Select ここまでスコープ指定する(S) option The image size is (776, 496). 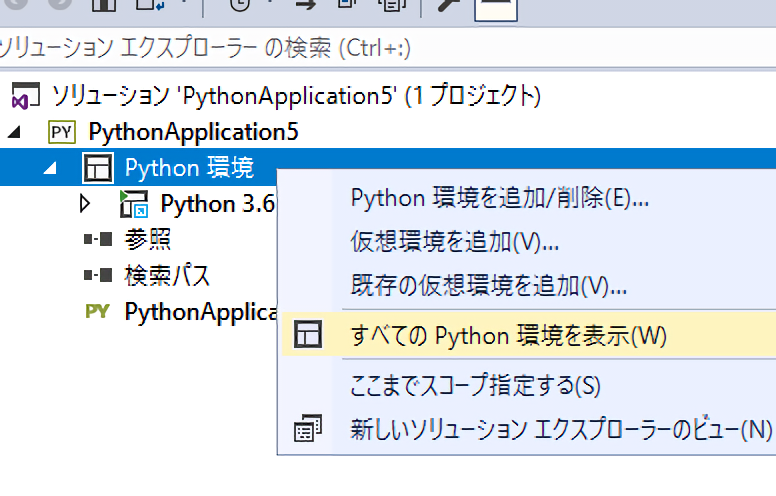[x=475, y=385]
